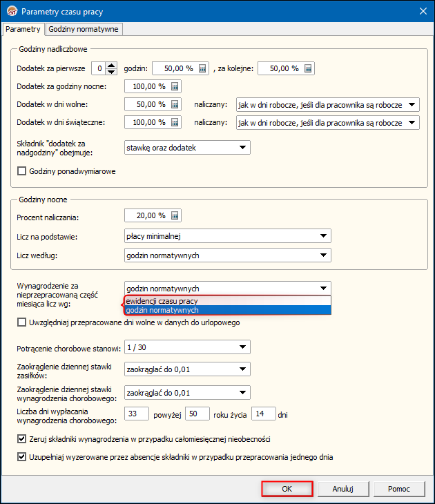Viewport: 435px width, 504px height.
Task: Check 'Uwzględniaj przepracowane dni wolne' option
Action: (x=21, y=322)
